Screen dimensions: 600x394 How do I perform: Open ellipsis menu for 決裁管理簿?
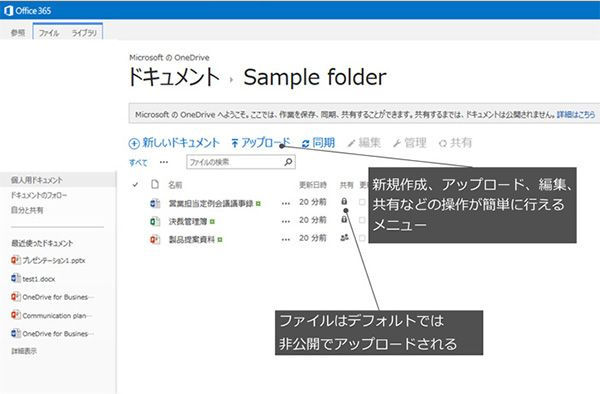285,221
